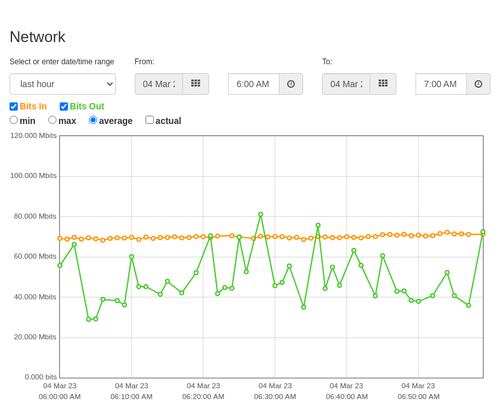Image resolution: width=500 pixels, height=403 pixels.
Task: Click 'Select or enter date/time range' label
Action: point(62,62)
